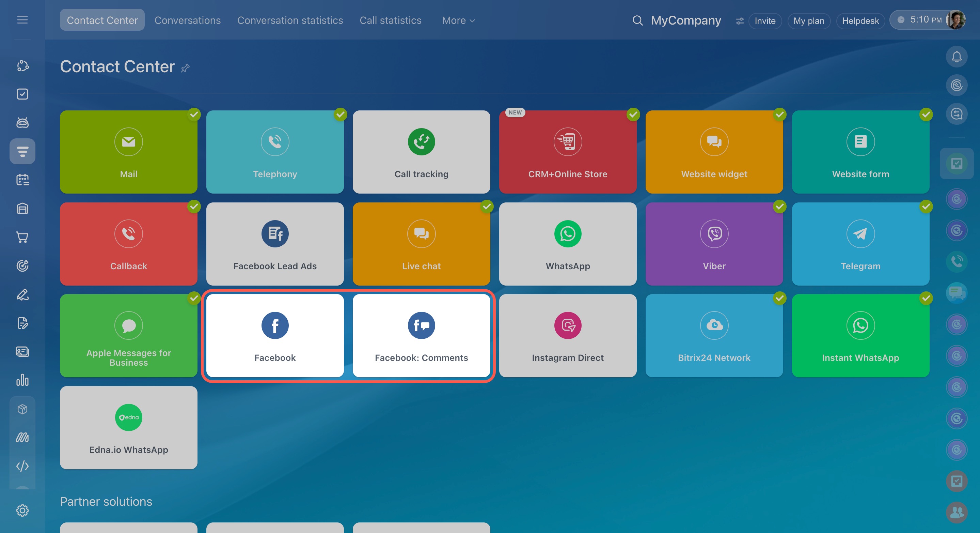This screenshot has height=533, width=980.
Task: Open the Facebook channel tile
Action: [x=275, y=335]
